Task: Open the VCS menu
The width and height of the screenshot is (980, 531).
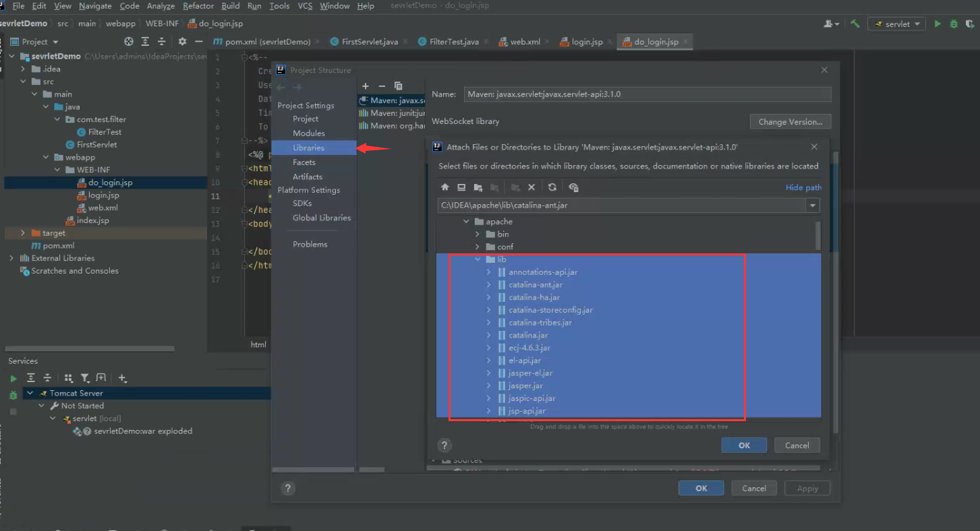Action: coord(305,5)
